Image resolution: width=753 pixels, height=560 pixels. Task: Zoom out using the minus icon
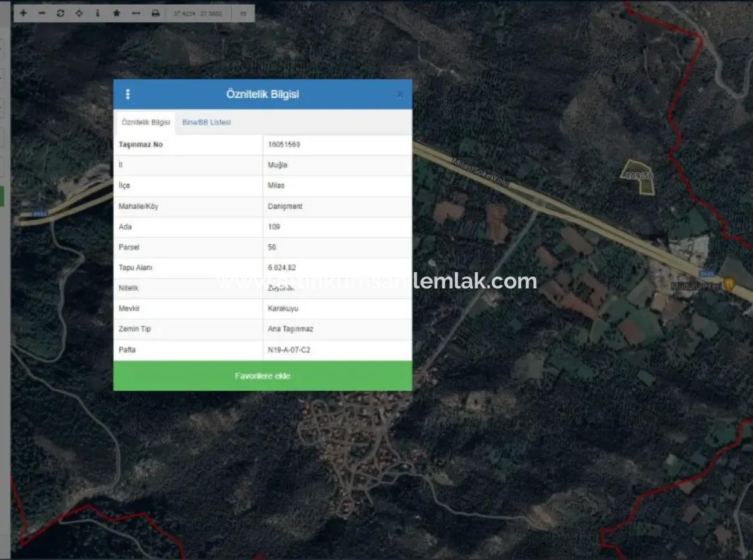pos(41,13)
